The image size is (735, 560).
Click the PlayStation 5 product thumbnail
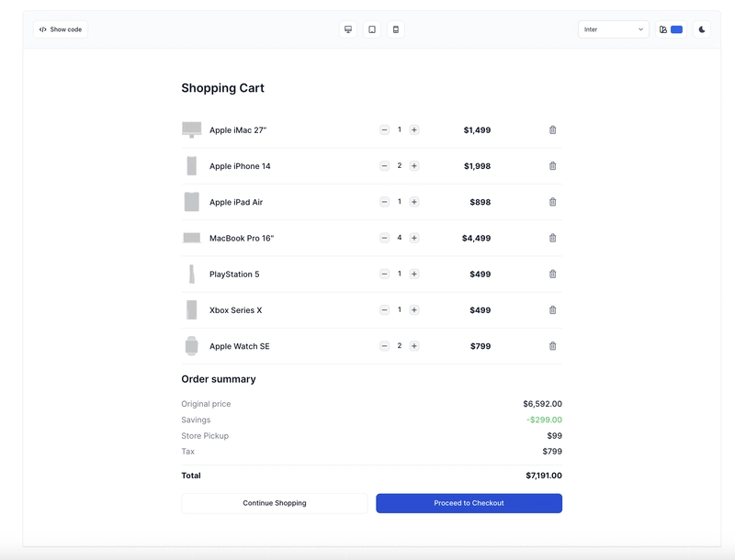[x=192, y=274]
